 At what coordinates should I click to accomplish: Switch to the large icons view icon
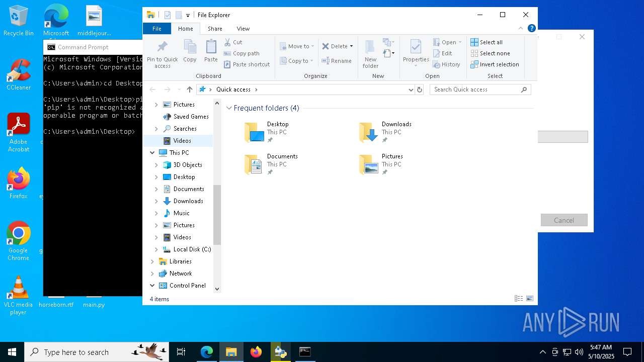(529, 299)
